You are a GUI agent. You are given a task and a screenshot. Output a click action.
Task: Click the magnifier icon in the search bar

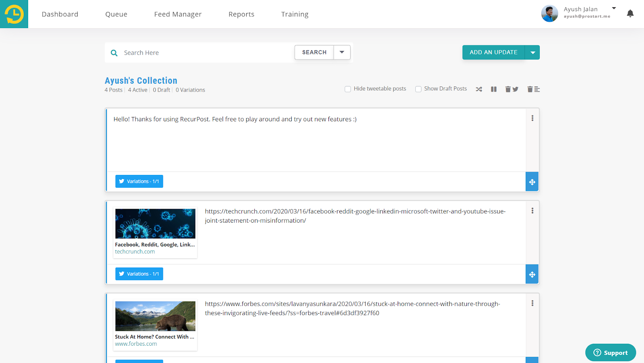(x=114, y=53)
